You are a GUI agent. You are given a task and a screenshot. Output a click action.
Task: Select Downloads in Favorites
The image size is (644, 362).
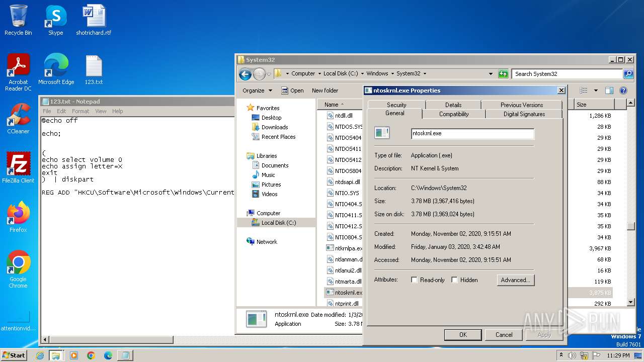[x=275, y=127]
